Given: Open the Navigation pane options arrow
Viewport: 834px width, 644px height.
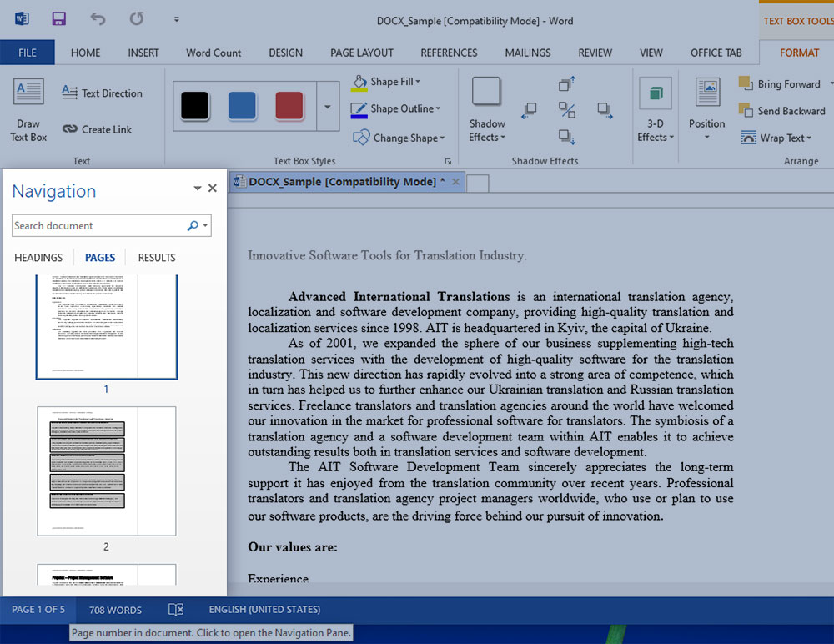Looking at the screenshot, I should tap(198, 189).
